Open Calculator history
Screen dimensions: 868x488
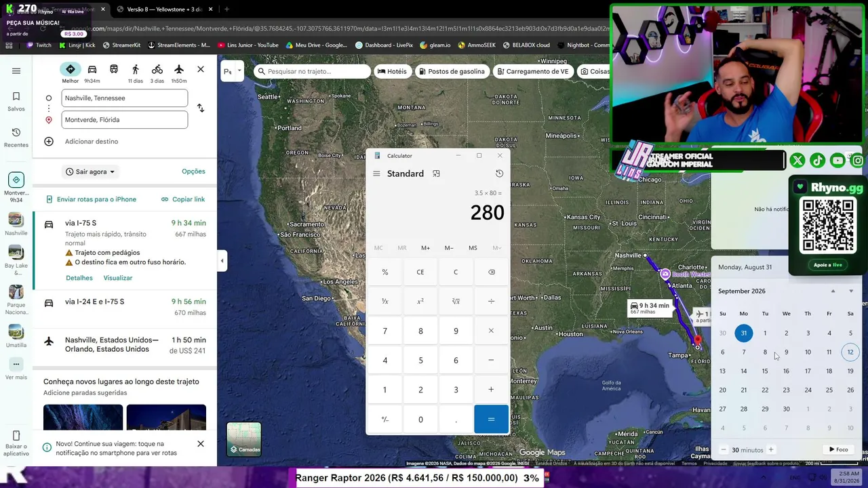[499, 174]
